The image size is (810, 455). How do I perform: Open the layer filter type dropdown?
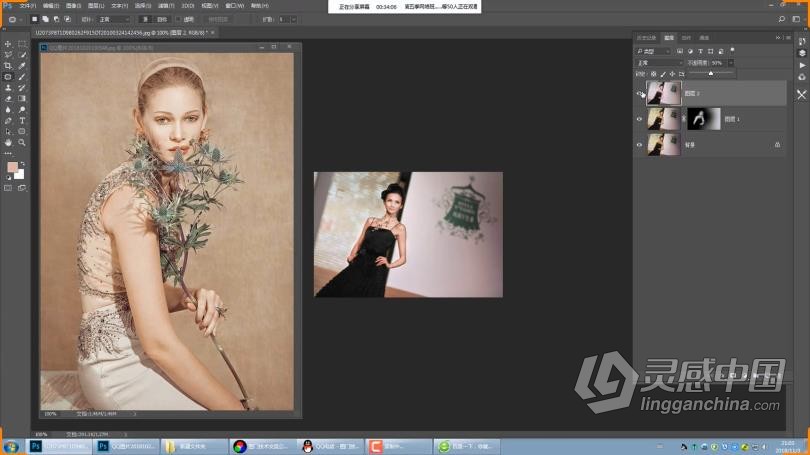tap(653, 51)
